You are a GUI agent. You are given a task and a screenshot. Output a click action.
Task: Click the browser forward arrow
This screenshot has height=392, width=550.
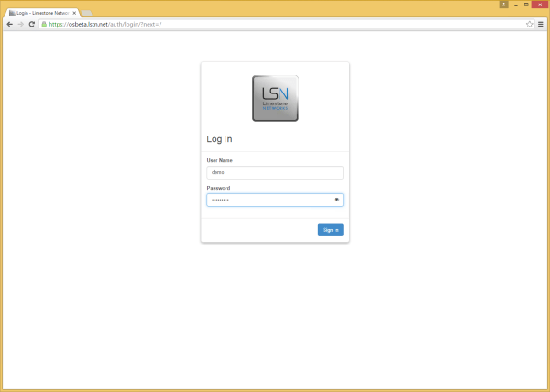click(x=21, y=24)
